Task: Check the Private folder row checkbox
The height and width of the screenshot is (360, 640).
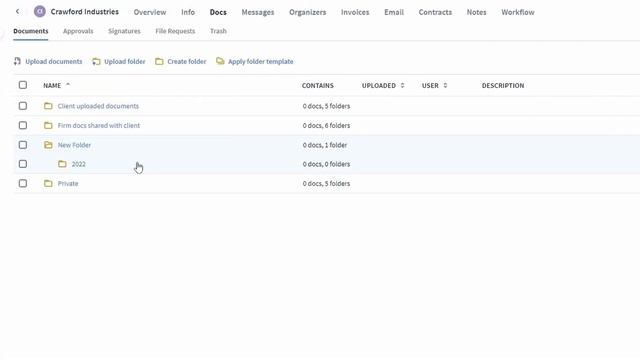Action: [x=23, y=183]
